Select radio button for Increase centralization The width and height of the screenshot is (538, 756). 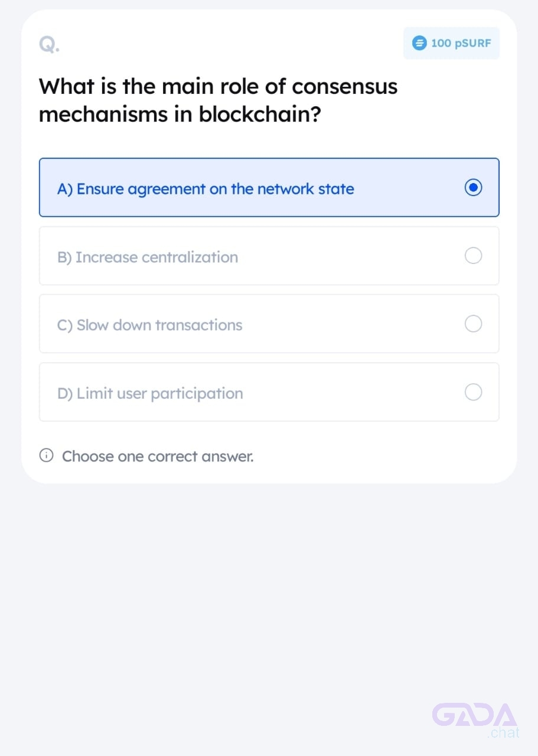click(x=474, y=256)
